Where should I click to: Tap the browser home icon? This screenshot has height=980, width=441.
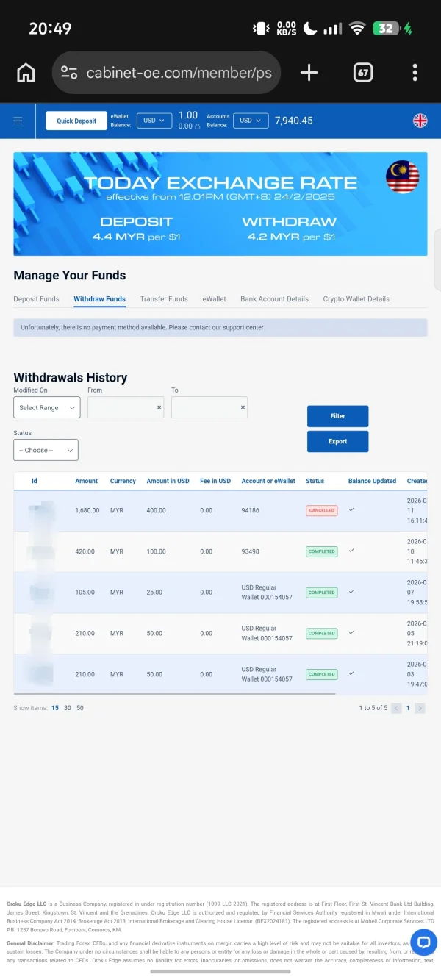point(26,72)
